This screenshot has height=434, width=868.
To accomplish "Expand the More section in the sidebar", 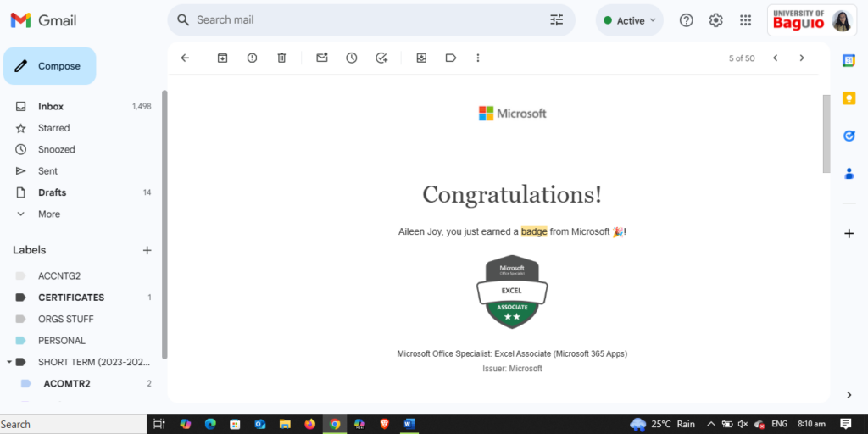I will (48, 214).
